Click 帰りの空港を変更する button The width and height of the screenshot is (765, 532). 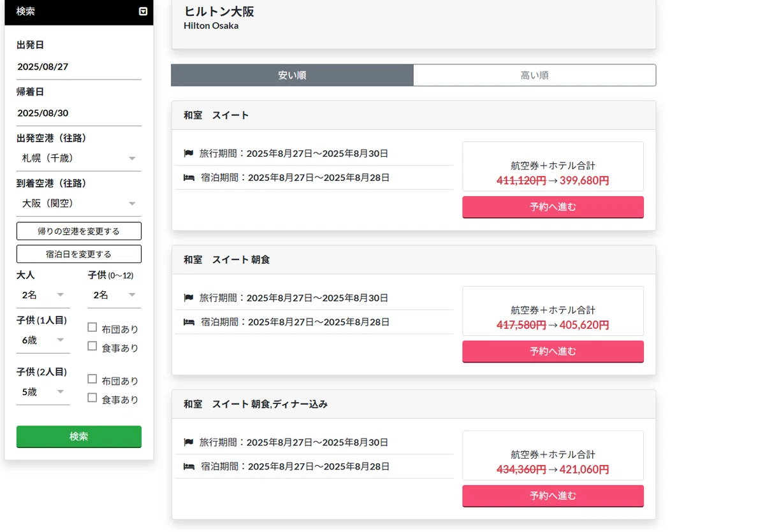point(79,231)
